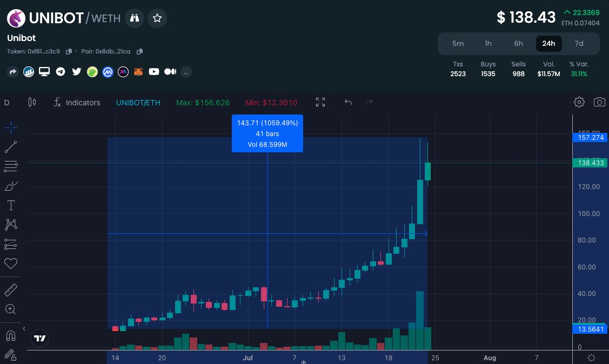The image size is (609, 364).
Task: Click the Buys 1535 stat
Action: pyautogui.click(x=488, y=69)
